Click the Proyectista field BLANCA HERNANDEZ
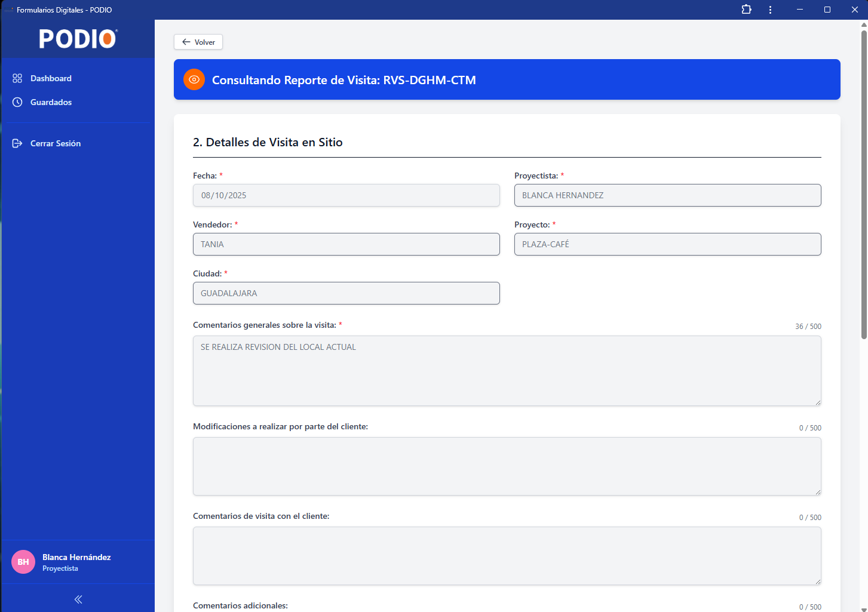Screen dimensions: 868x612 668,195
